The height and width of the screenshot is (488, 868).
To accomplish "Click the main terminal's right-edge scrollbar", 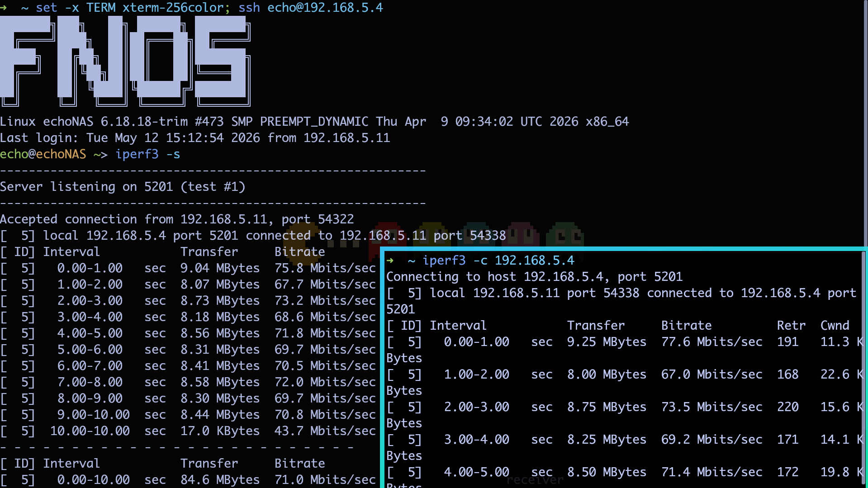I will pyautogui.click(x=866, y=123).
